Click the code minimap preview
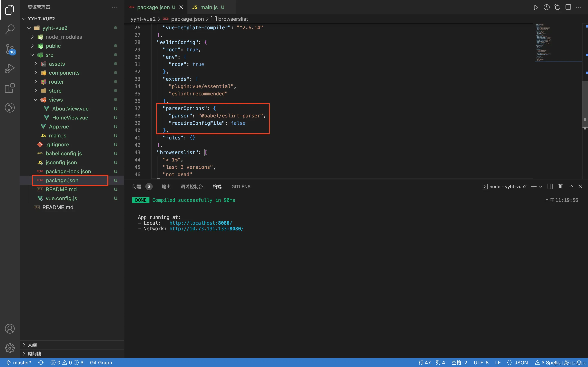This screenshot has width=588, height=367. (x=543, y=42)
